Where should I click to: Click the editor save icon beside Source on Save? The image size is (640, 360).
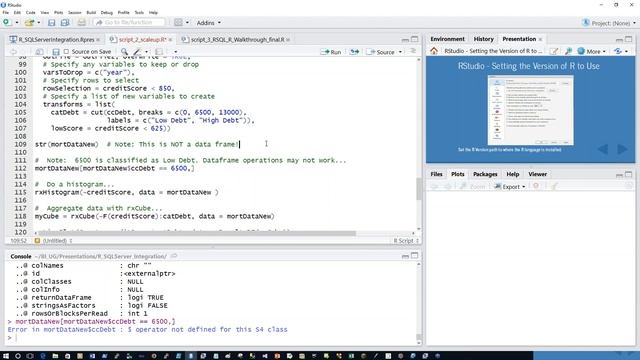pos(56,52)
